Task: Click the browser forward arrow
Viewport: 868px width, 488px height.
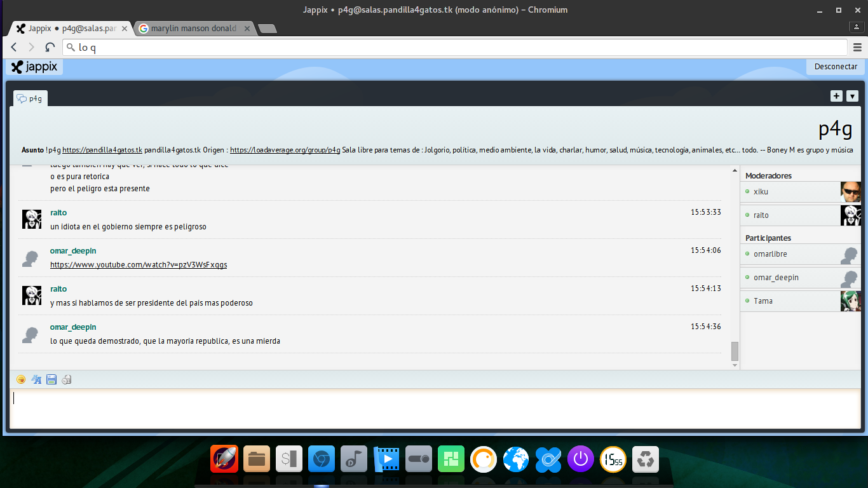Action: [x=32, y=47]
